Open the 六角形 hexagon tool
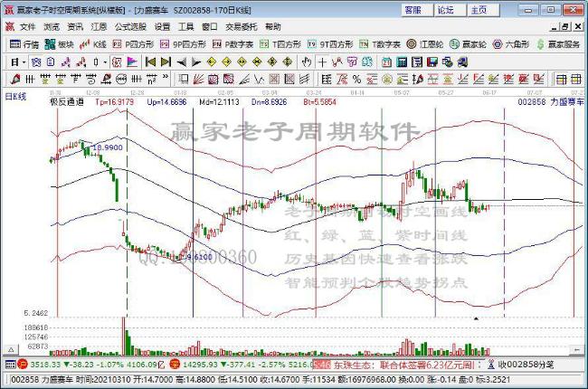 tap(511, 44)
